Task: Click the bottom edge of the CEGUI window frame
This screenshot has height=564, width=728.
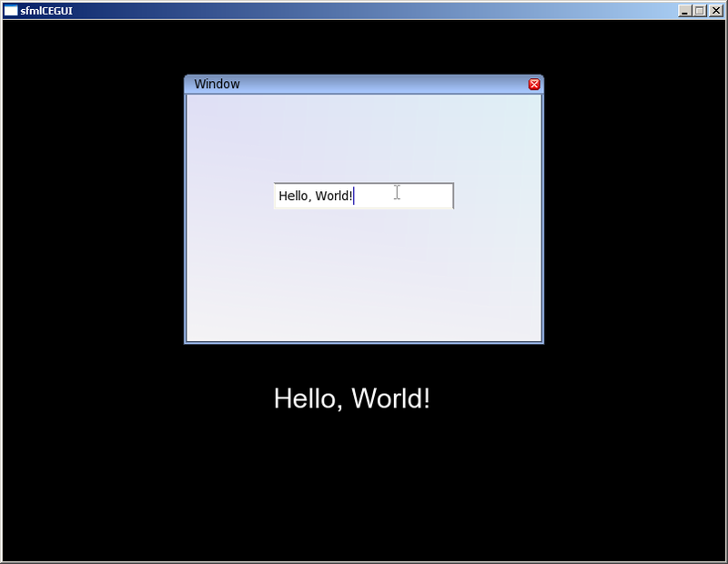Action: pyautogui.click(x=364, y=341)
